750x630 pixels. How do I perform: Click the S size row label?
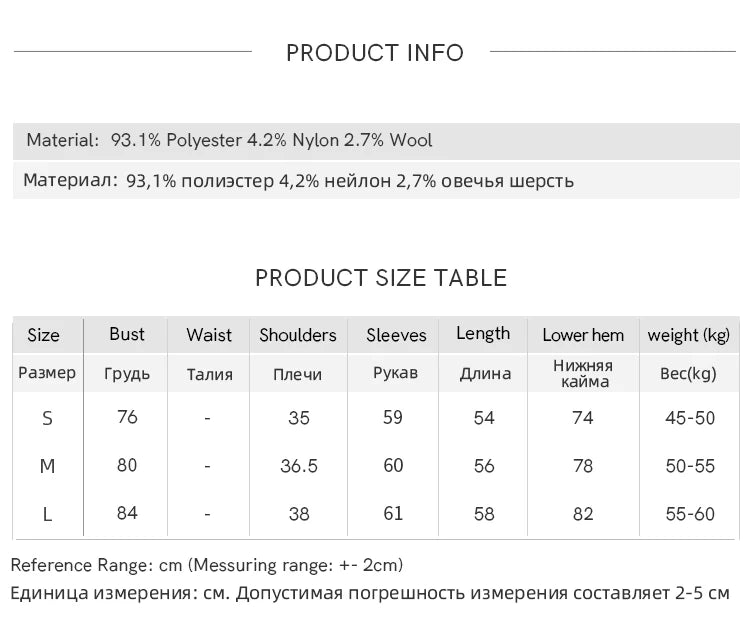point(47,418)
